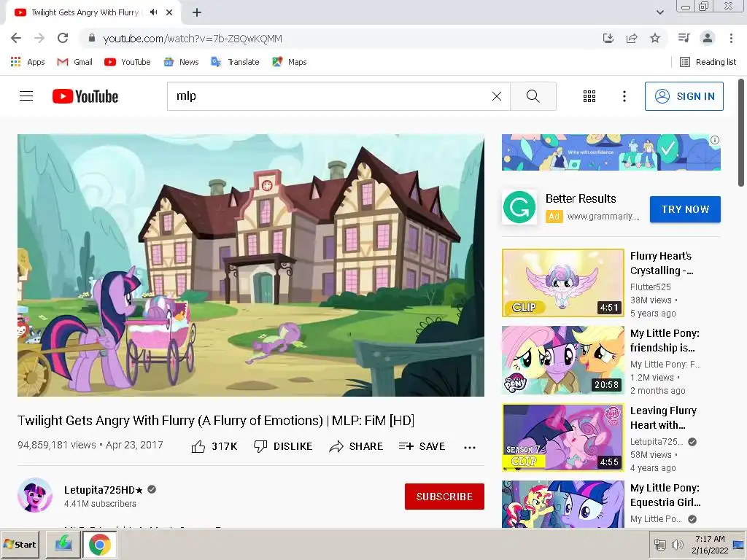Screen dimensions: 747x560
Task: Click the YouTube logo
Action: point(85,96)
